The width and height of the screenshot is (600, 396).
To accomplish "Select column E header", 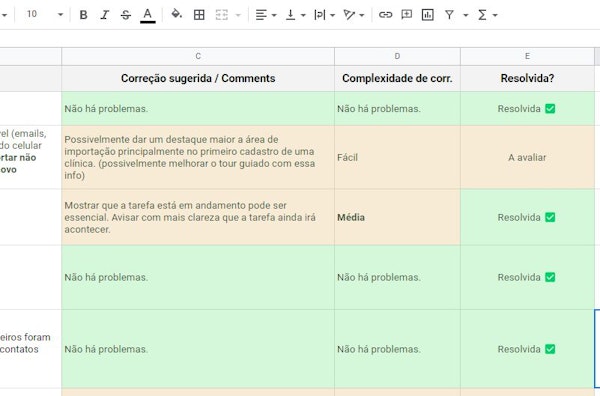I will 527,56.
